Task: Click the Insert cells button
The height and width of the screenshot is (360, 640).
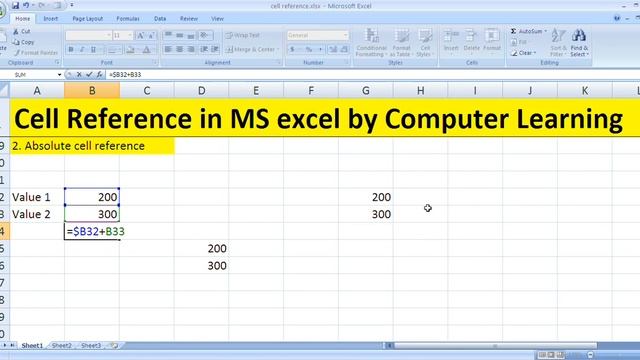Action: [451, 41]
